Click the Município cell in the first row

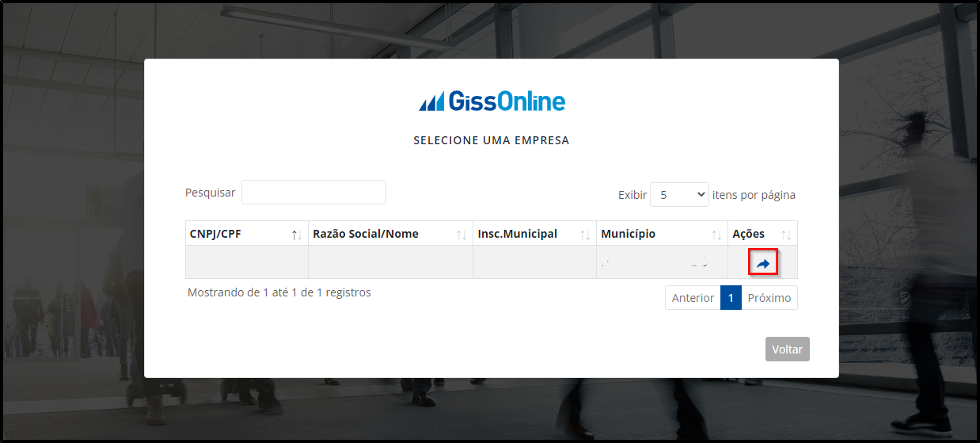click(x=662, y=262)
